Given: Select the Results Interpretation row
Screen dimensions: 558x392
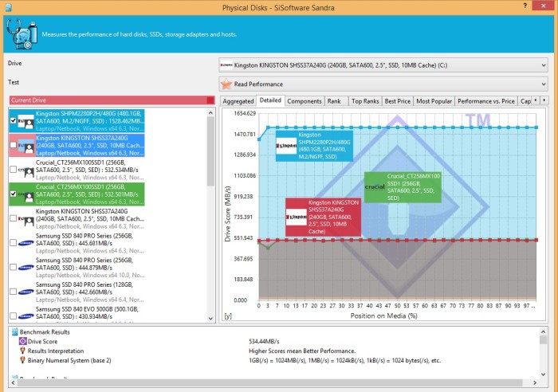Looking at the screenshot, I should (x=56, y=351).
